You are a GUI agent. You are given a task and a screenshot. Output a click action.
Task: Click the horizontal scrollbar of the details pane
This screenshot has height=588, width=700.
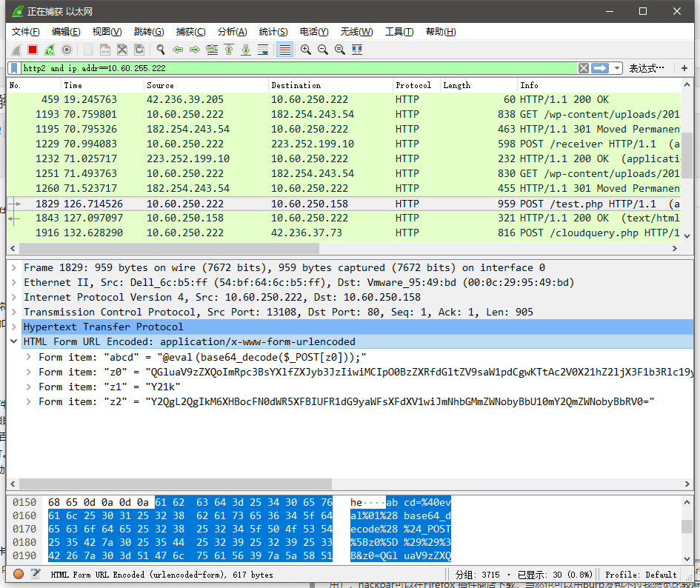coord(176,484)
